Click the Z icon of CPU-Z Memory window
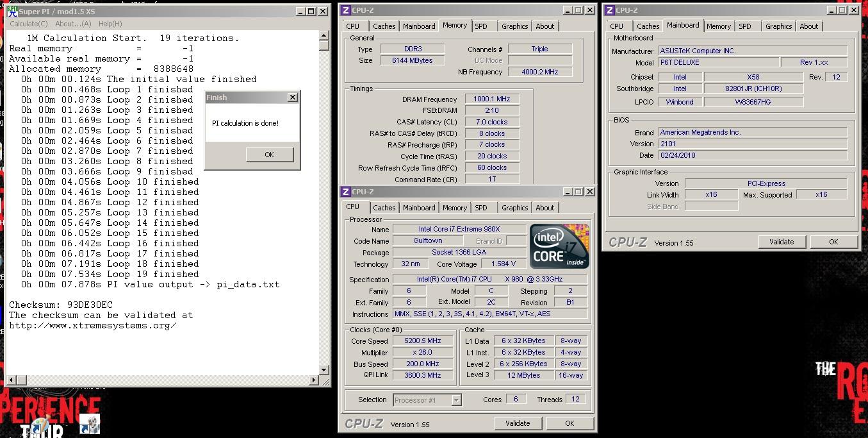This screenshot has width=868, height=438. (x=346, y=10)
